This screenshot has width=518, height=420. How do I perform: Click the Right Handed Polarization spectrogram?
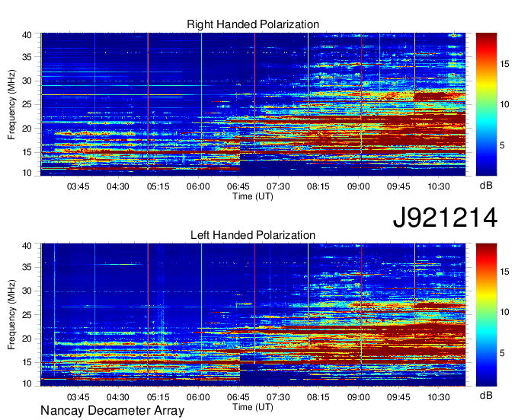coord(253,104)
